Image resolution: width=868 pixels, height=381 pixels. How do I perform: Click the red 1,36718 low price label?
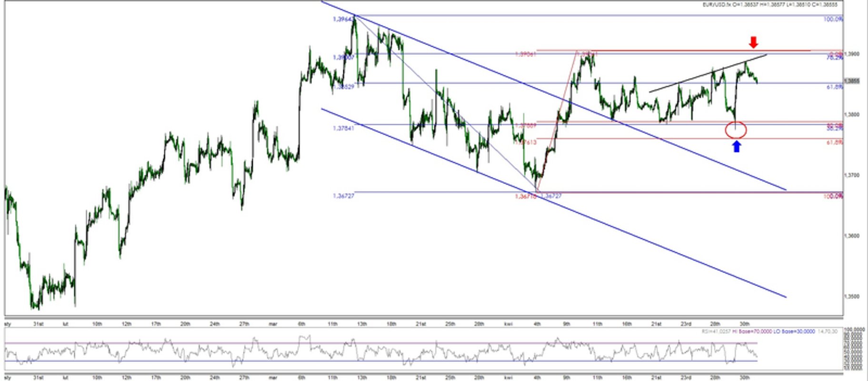coord(525,196)
